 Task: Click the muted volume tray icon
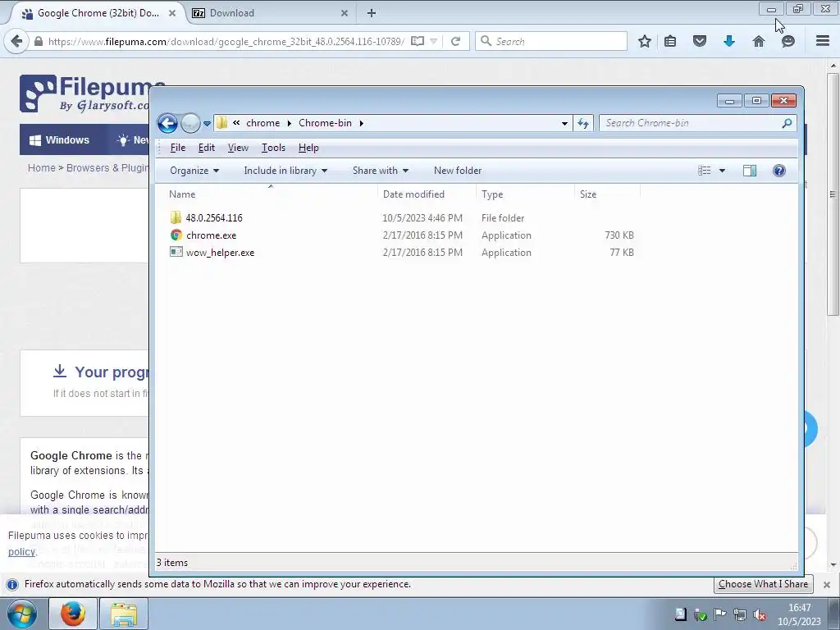click(x=759, y=614)
